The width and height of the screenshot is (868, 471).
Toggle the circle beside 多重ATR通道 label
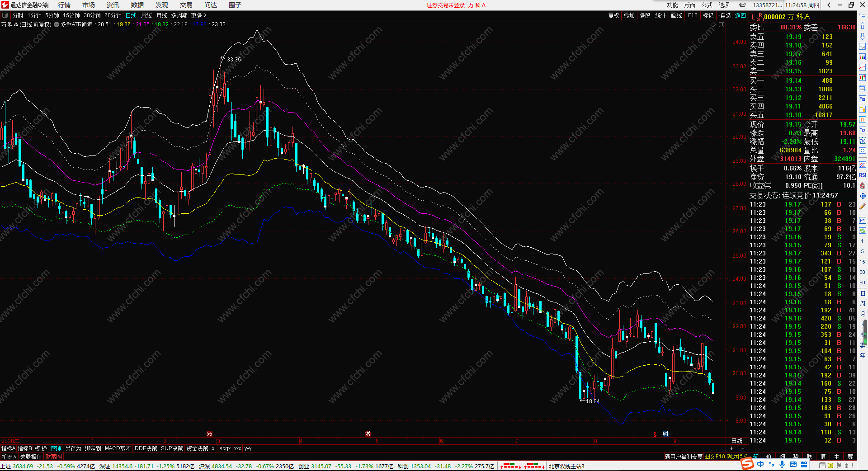pos(57,24)
